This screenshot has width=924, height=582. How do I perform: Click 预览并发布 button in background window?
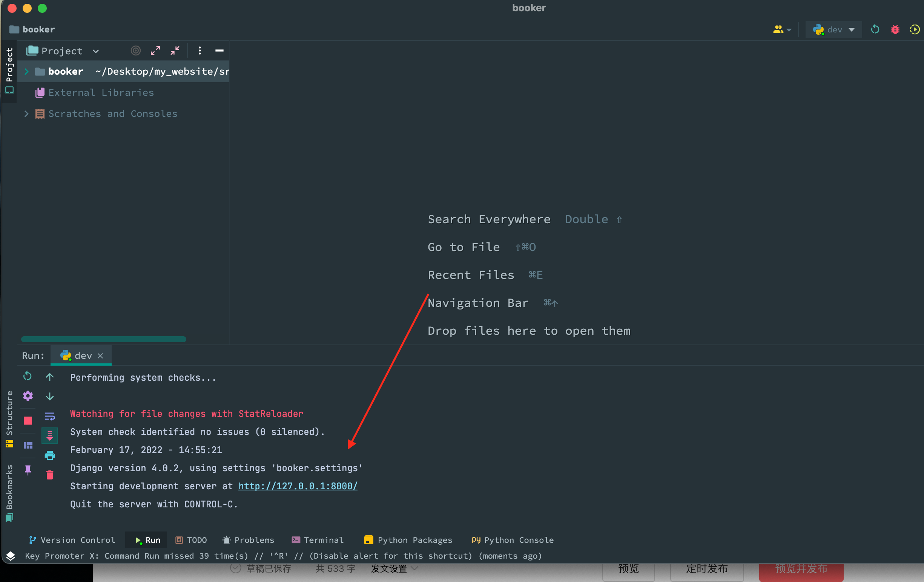point(801,569)
